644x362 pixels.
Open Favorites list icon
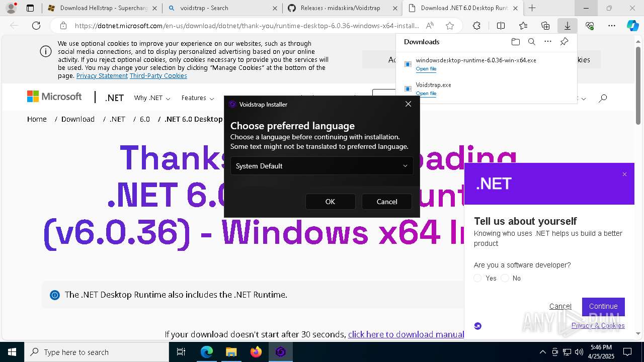click(523, 26)
